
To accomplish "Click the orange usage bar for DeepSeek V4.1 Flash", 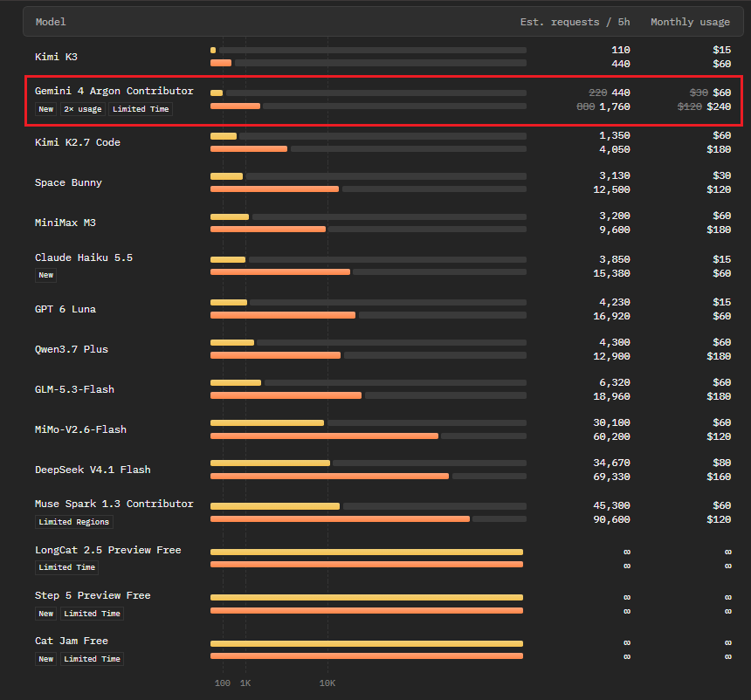I will pyautogui.click(x=329, y=477).
